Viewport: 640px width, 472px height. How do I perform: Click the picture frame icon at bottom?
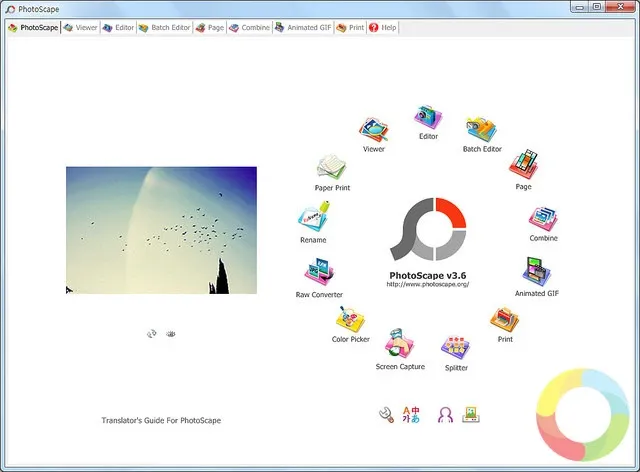click(x=471, y=414)
